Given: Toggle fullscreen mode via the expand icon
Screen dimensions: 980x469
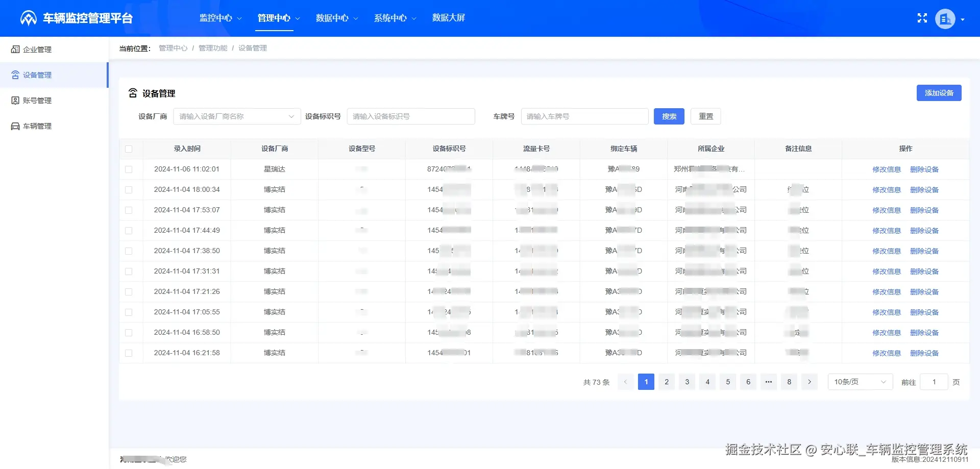Looking at the screenshot, I should pos(922,18).
